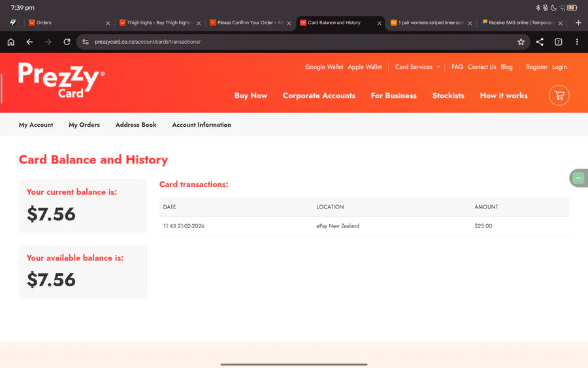Open Corporate Accounts menu item

(319, 95)
